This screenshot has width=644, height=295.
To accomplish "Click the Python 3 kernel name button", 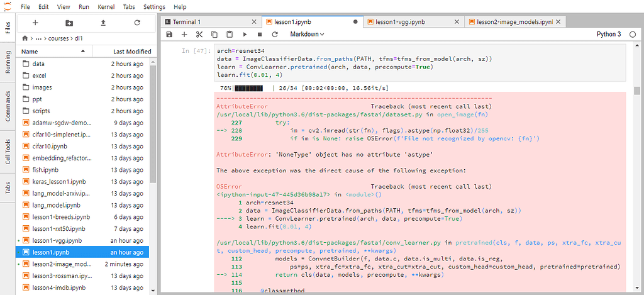I will (608, 34).
